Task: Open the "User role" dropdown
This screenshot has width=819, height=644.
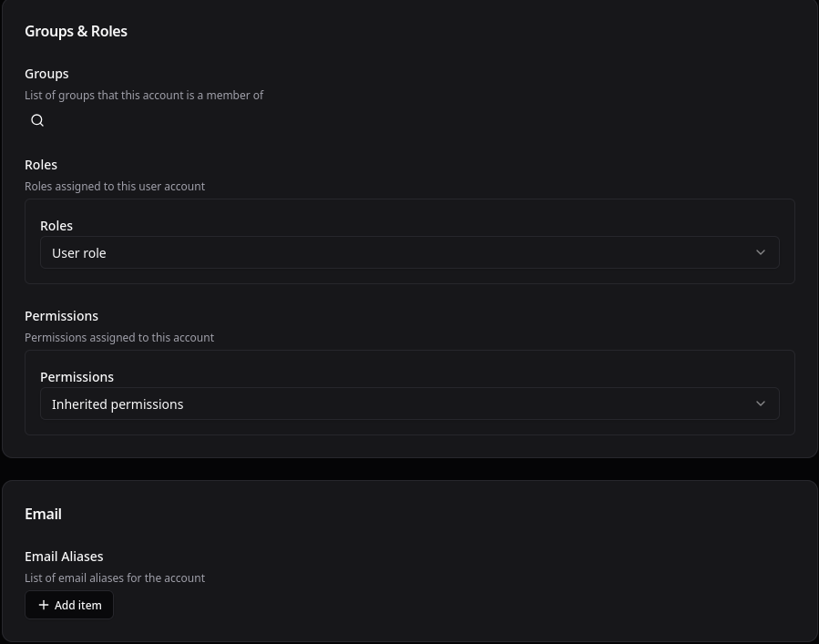Action: pyautogui.click(x=409, y=252)
